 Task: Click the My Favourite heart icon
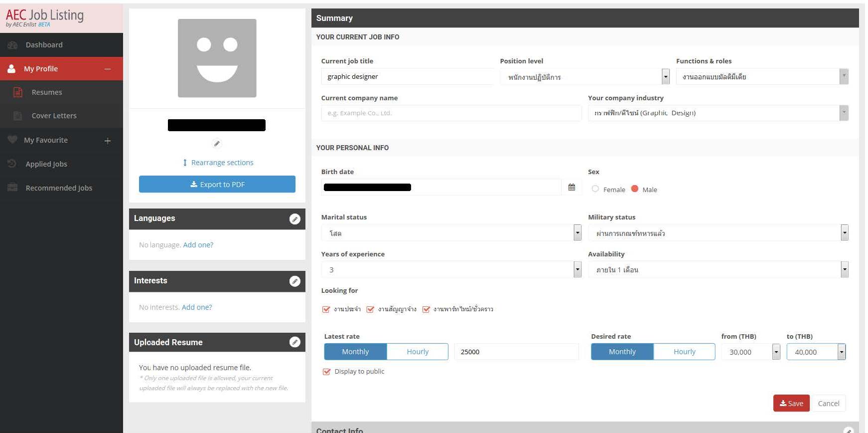[x=12, y=140]
